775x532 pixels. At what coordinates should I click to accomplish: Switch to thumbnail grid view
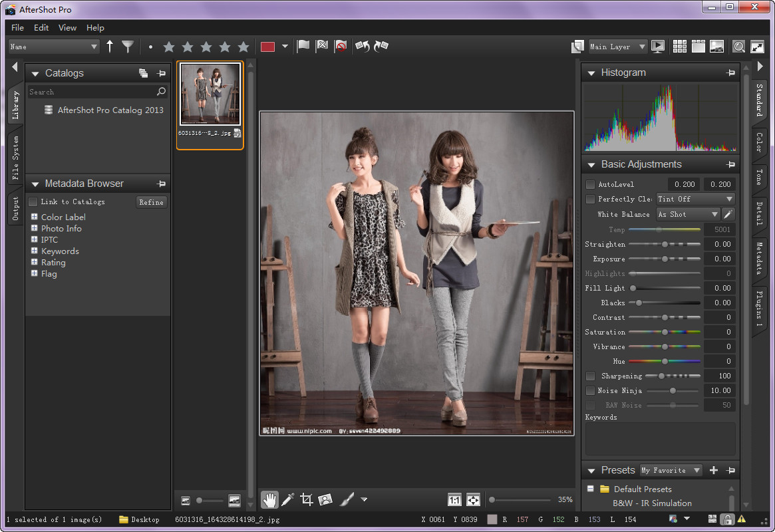[x=679, y=47]
